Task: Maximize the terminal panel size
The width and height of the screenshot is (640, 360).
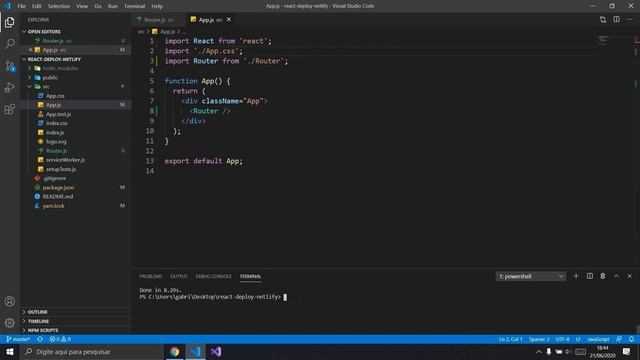Action: [616, 276]
